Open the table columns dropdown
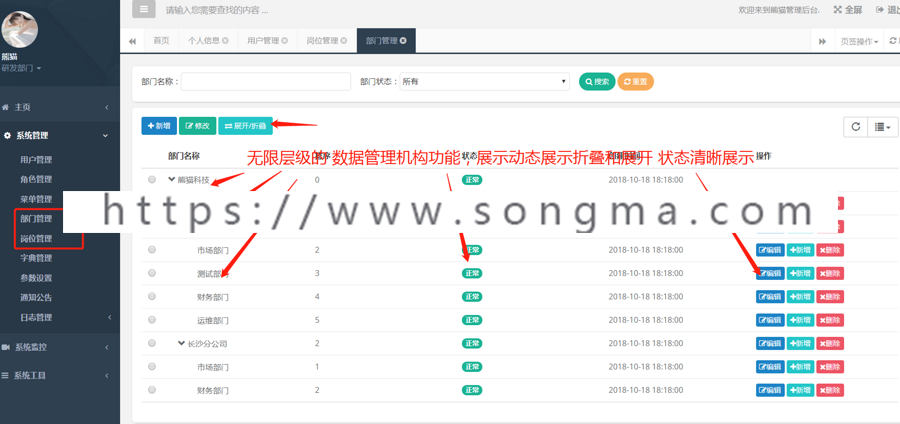Image resolution: width=900 pixels, height=424 pixels. [882, 127]
